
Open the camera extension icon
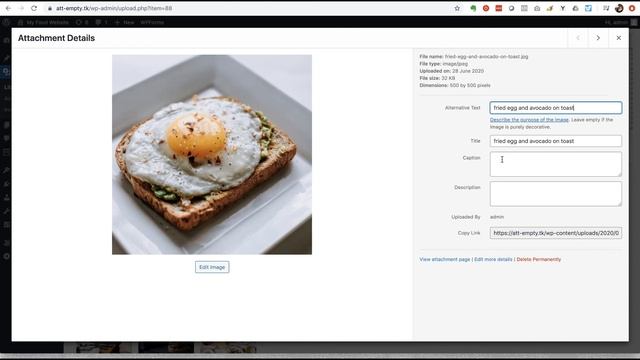pyautogui.click(x=537, y=8)
